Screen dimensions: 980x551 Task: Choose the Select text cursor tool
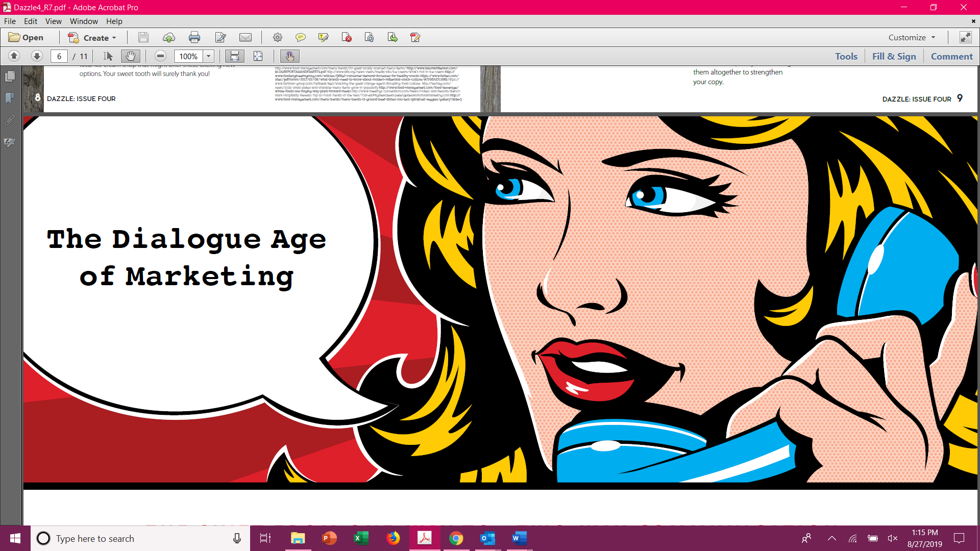108,56
